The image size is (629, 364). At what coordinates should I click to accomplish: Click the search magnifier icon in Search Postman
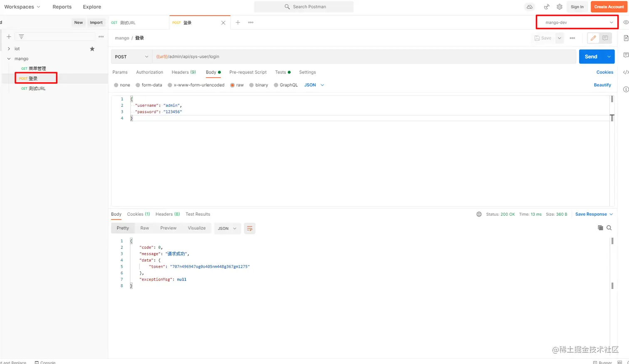point(287,7)
